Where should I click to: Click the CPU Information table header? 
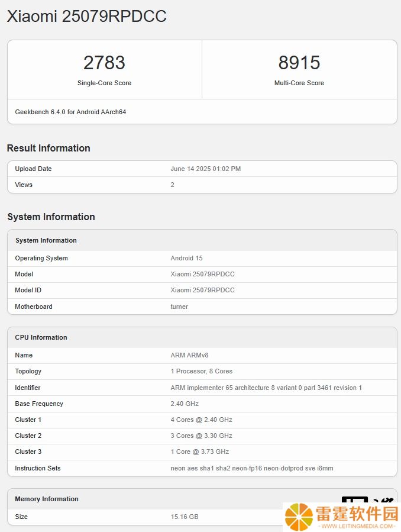41,337
